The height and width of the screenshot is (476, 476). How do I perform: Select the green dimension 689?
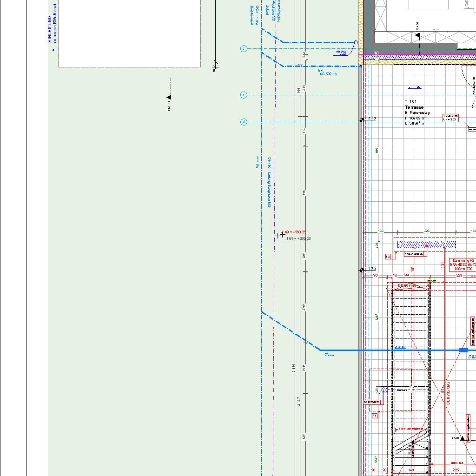(x=377, y=151)
